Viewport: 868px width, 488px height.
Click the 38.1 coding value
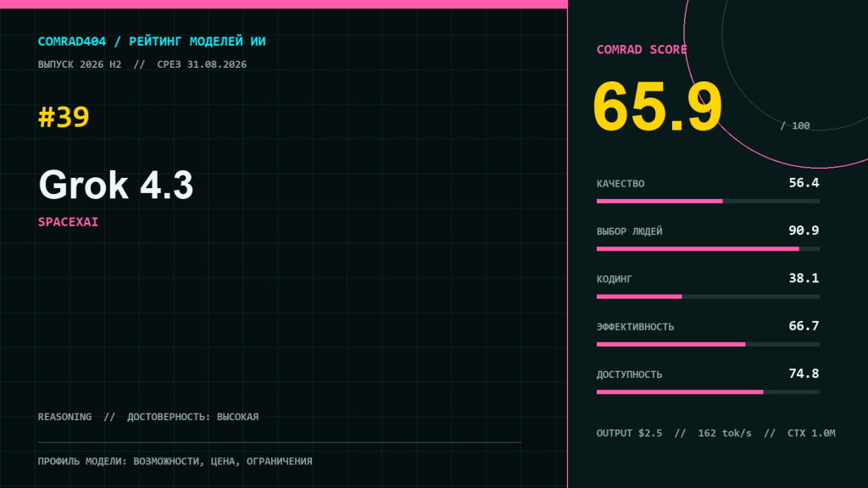tap(804, 278)
